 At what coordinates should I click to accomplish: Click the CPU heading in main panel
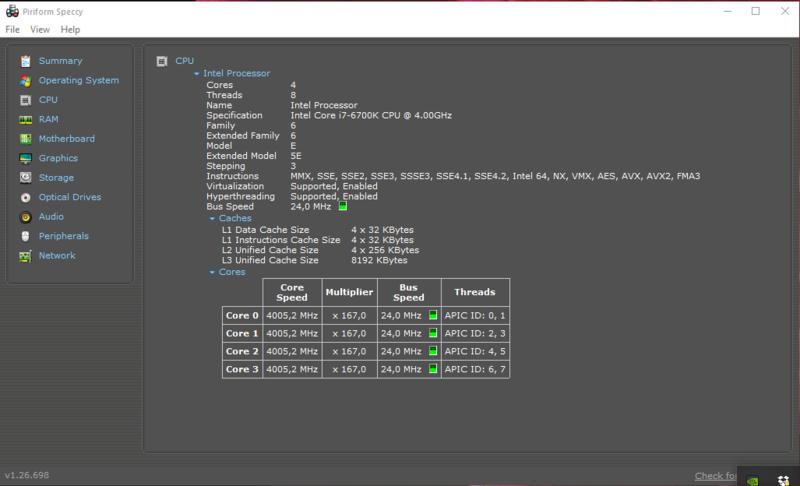click(x=184, y=61)
